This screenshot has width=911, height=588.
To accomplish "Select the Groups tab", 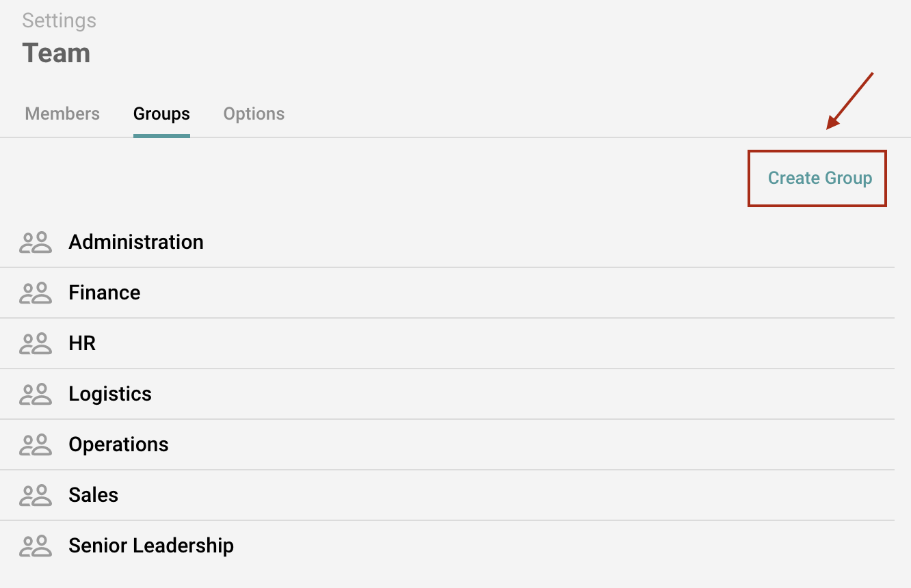I will click(161, 113).
